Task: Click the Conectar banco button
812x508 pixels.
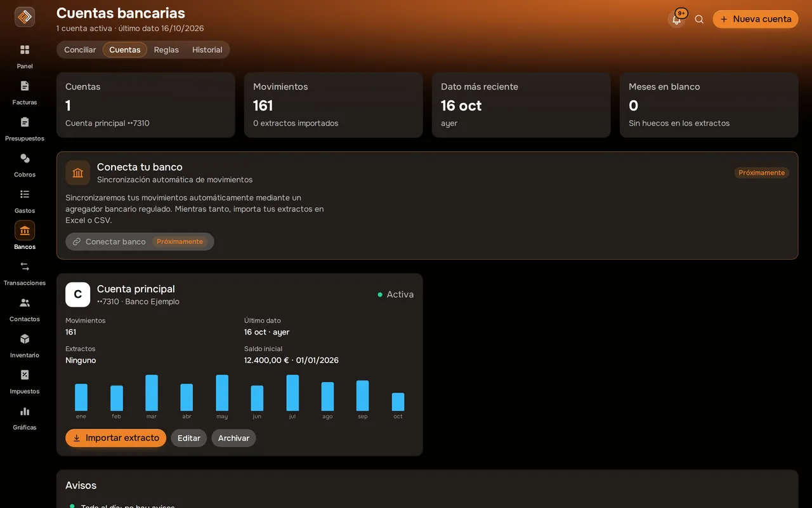Action: tap(140, 241)
